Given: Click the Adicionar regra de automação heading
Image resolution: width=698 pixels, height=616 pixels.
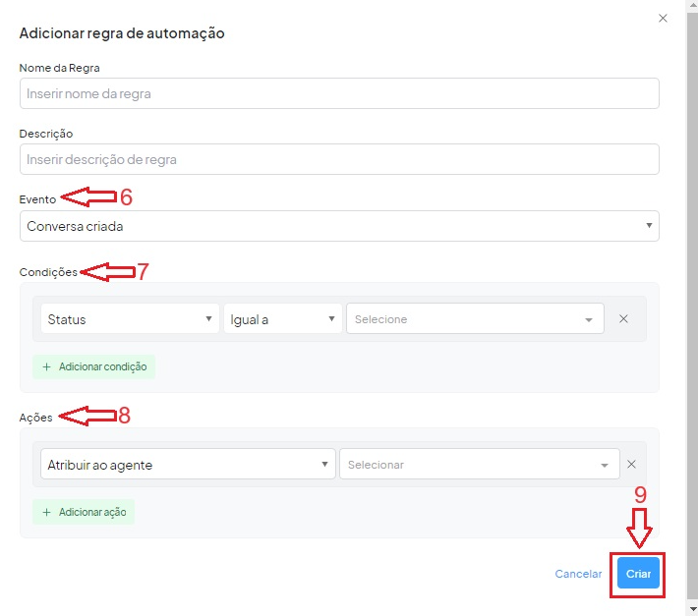Looking at the screenshot, I should point(122,33).
